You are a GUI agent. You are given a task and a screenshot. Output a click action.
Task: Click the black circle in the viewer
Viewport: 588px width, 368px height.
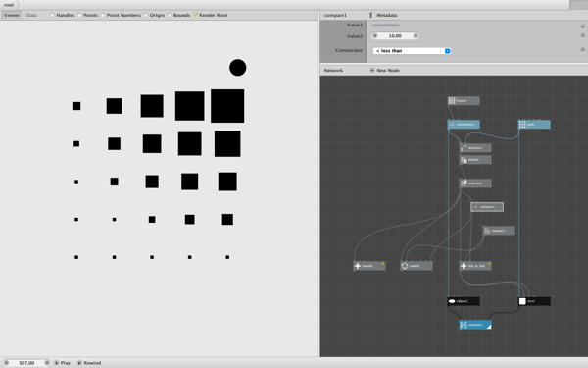click(238, 68)
